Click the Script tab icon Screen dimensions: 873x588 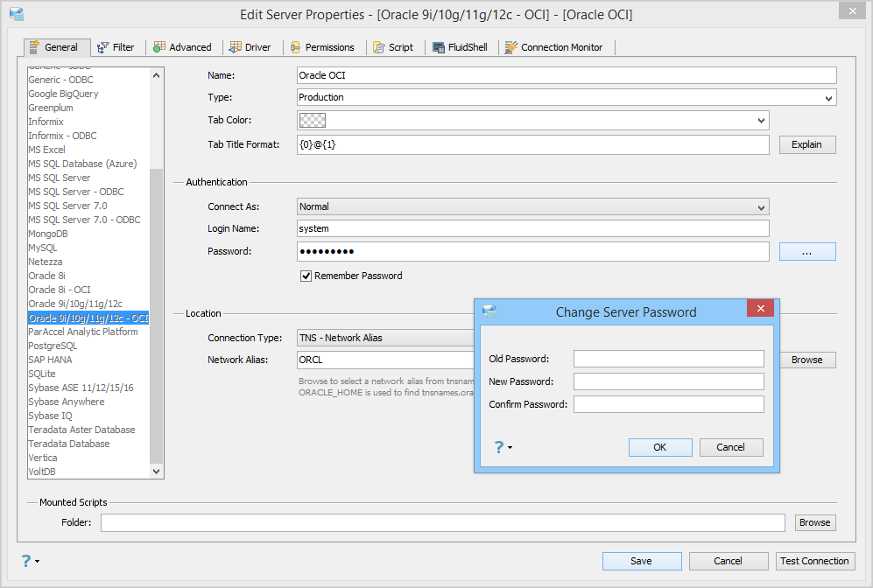(379, 48)
